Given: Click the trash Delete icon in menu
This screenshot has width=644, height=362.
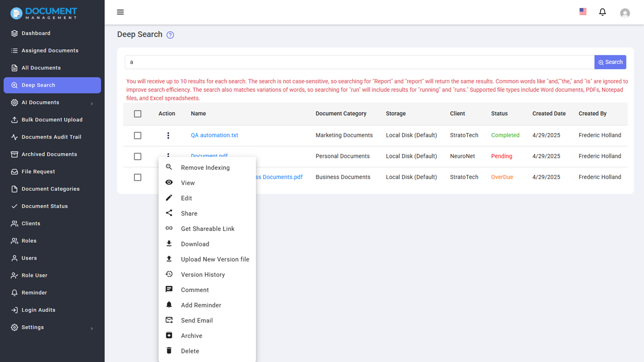Looking at the screenshot, I should (169, 351).
